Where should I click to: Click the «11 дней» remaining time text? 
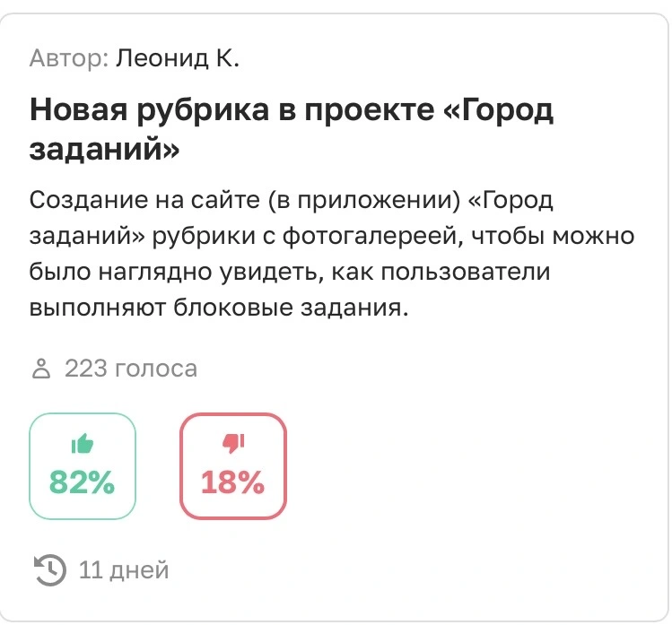tap(124, 570)
